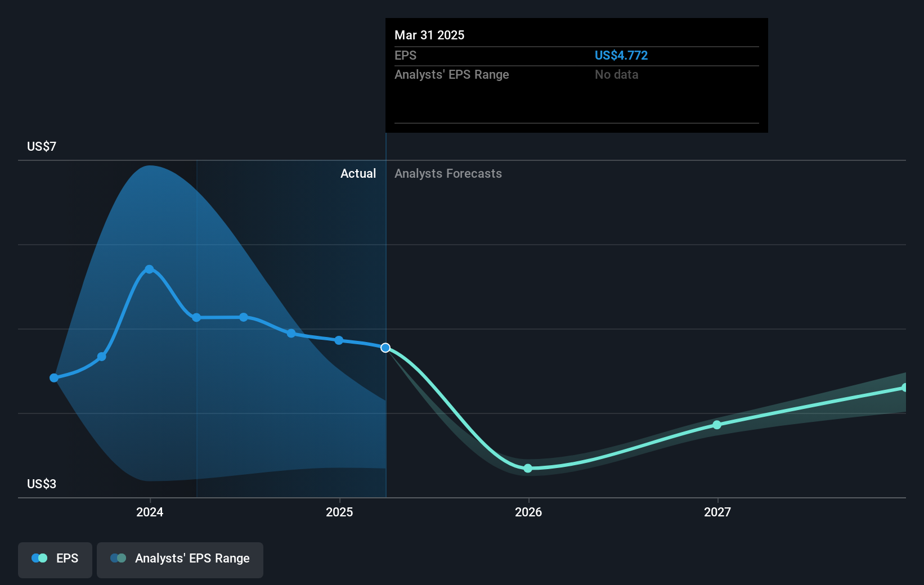Click the Actual section label
924x585 pixels.
click(x=358, y=173)
